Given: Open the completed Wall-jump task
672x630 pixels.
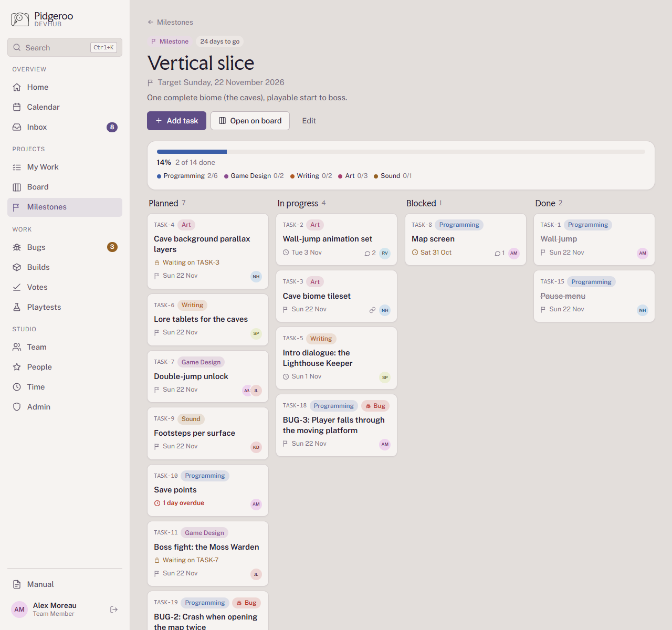Looking at the screenshot, I should (x=594, y=239).
